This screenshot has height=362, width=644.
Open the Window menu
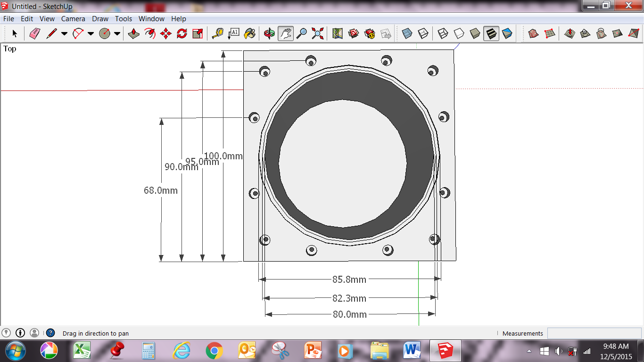pyautogui.click(x=151, y=19)
